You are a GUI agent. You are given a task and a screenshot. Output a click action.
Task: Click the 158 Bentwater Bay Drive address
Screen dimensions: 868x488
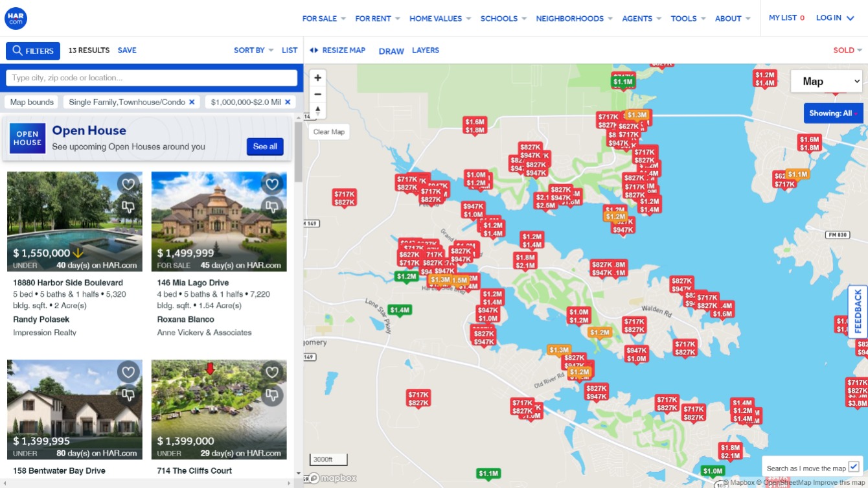click(59, 471)
